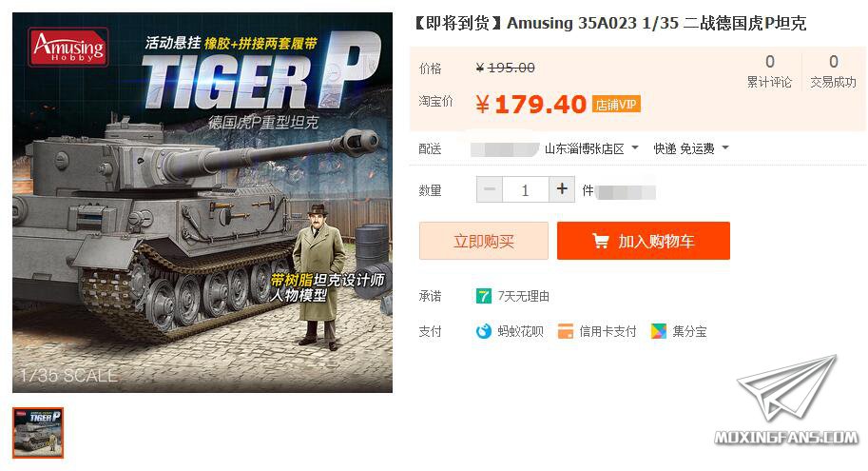Click the large Tiger P product image

[203, 203]
